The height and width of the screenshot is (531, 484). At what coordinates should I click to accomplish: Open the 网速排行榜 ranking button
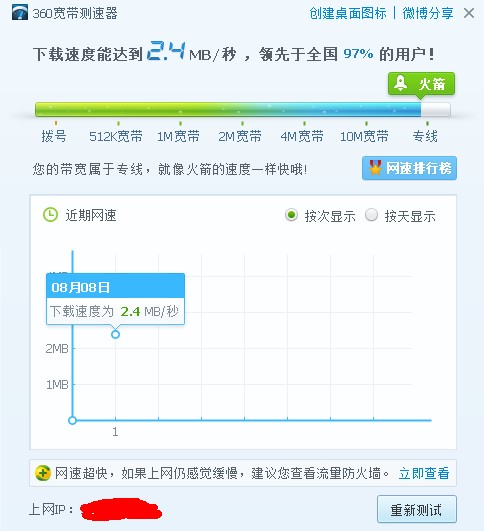tap(409, 168)
